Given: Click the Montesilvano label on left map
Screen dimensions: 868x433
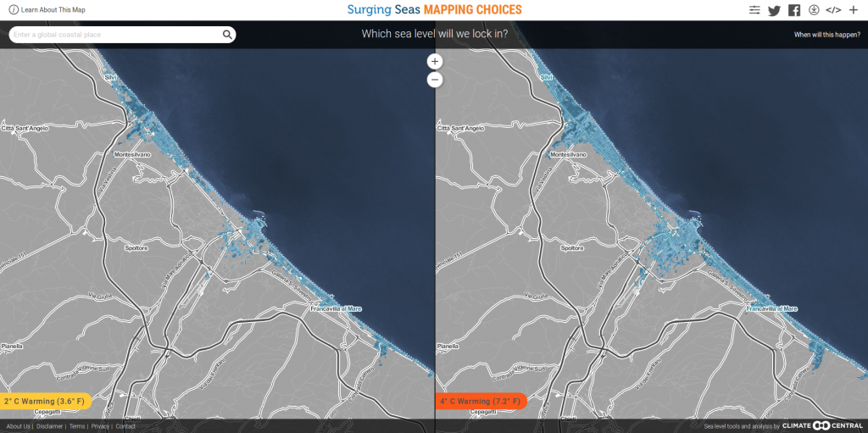Looking at the screenshot, I should [x=132, y=155].
